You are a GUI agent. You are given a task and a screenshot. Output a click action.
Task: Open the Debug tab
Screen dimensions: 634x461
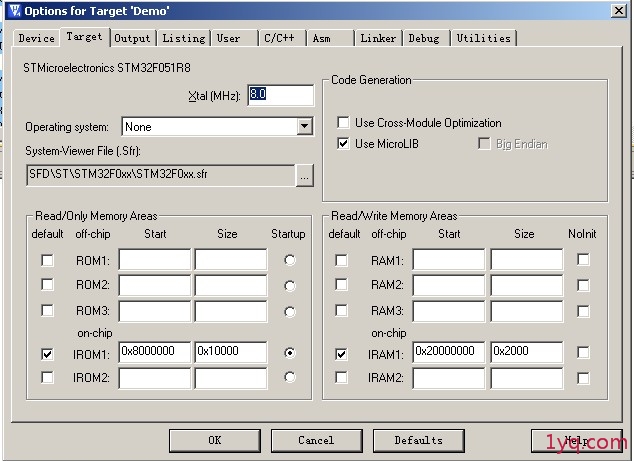tap(426, 38)
